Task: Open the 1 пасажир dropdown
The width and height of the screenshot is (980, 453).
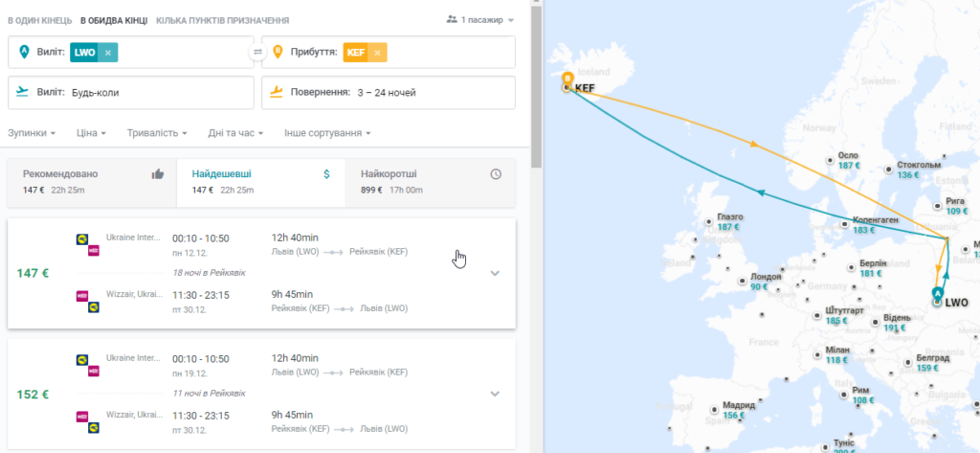Action: pos(480,20)
